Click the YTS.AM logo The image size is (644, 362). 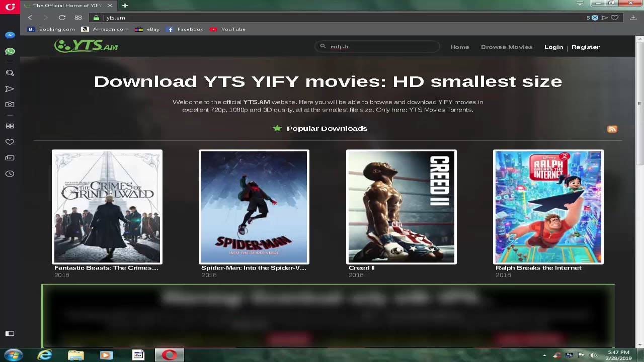pyautogui.click(x=86, y=46)
